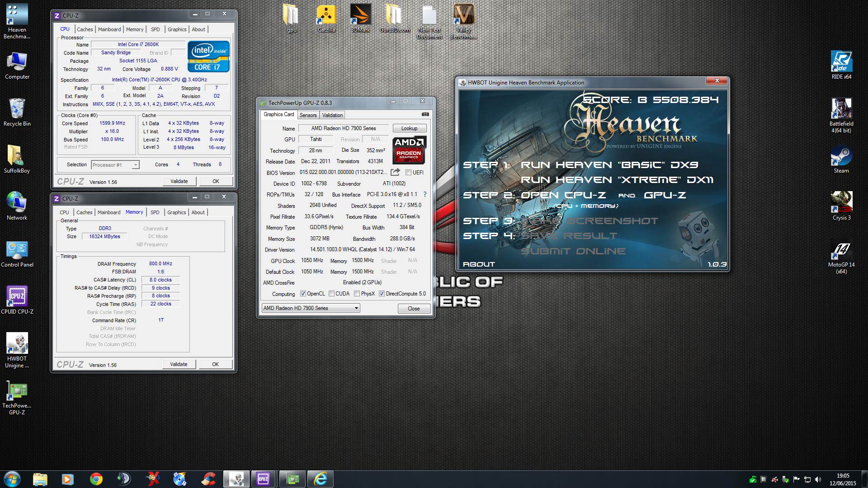Switch to Sensors tab in GPU-Z
This screenshot has height=488, width=868.
(308, 115)
